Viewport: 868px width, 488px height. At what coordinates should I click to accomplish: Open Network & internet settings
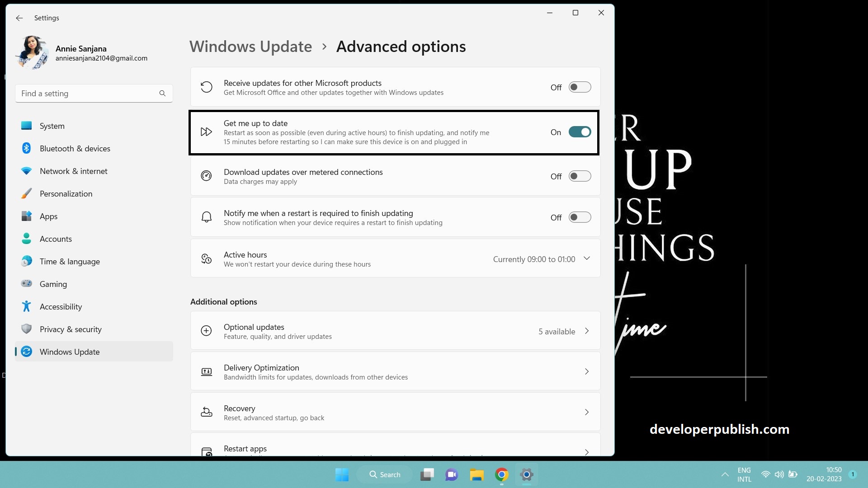coord(73,171)
